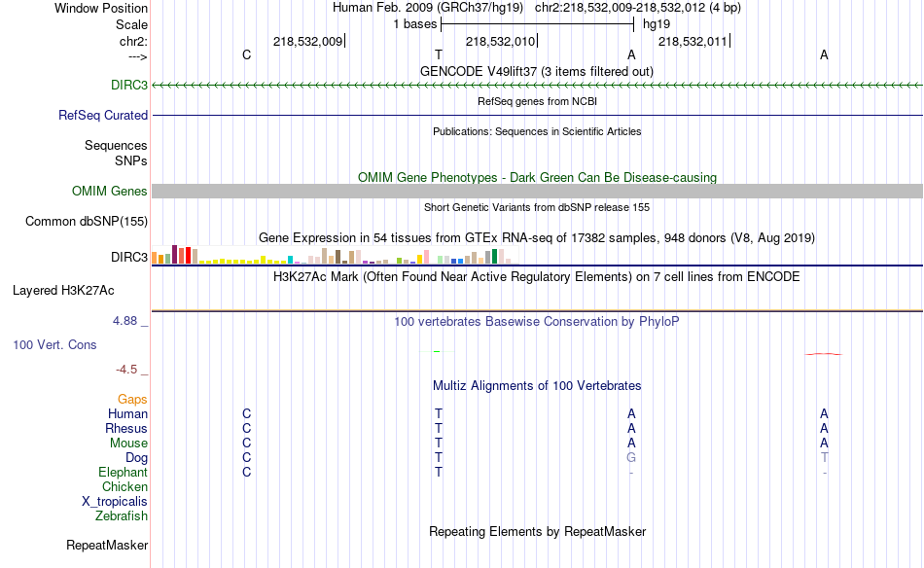Open the OMIM Genes track label
The image size is (924, 568).
click(109, 191)
